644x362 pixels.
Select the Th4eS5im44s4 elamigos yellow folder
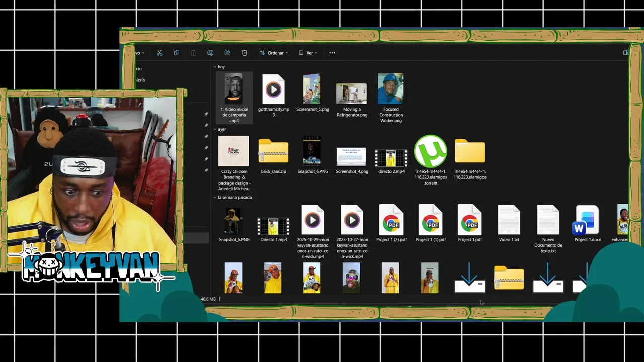click(470, 159)
